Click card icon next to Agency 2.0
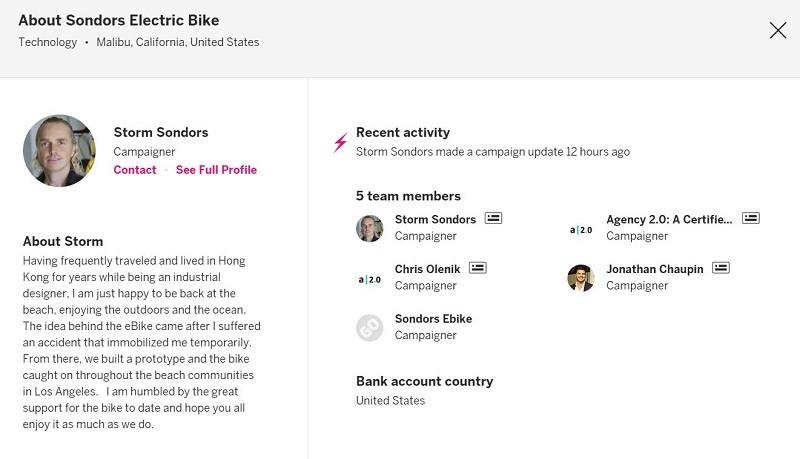800x459 pixels. 751,218
